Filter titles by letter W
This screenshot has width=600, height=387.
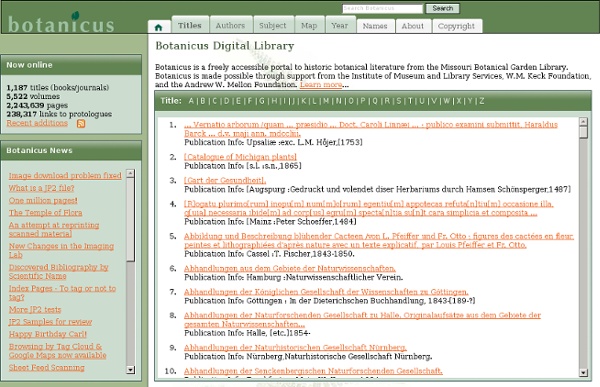pos(447,101)
